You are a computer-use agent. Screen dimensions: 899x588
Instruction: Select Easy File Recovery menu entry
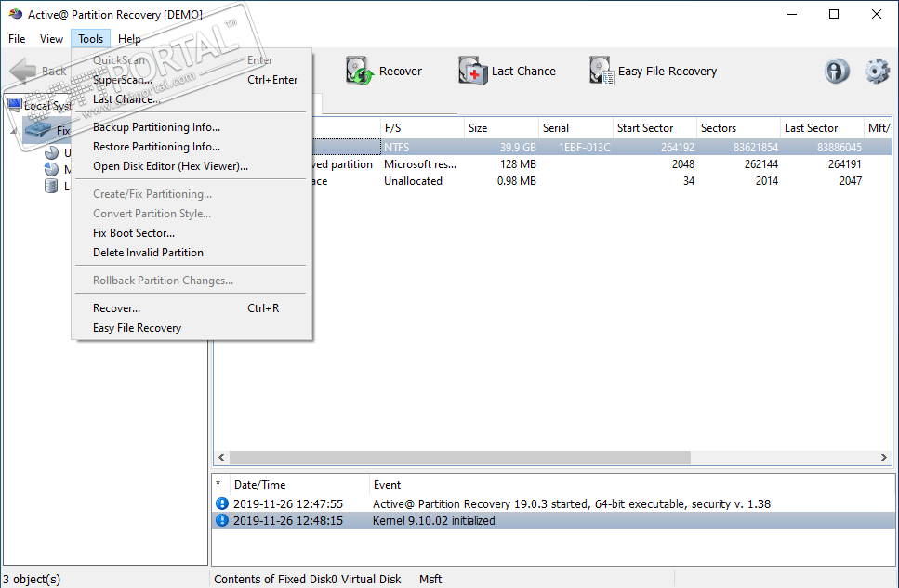tap(192, 328)
